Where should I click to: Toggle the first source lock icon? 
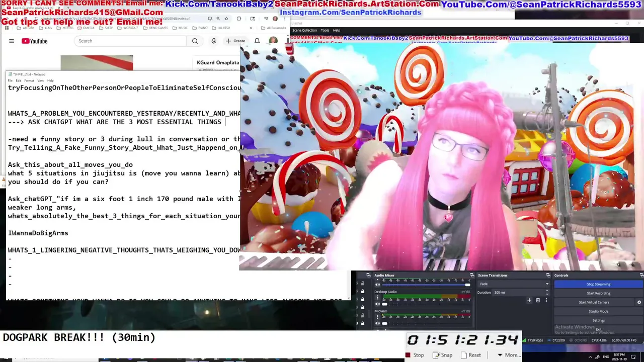pos(363,283)
